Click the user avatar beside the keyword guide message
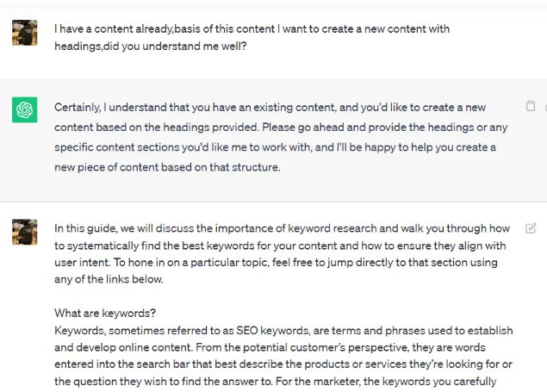Screen dimensions: 547x392 tap(24, 232)
